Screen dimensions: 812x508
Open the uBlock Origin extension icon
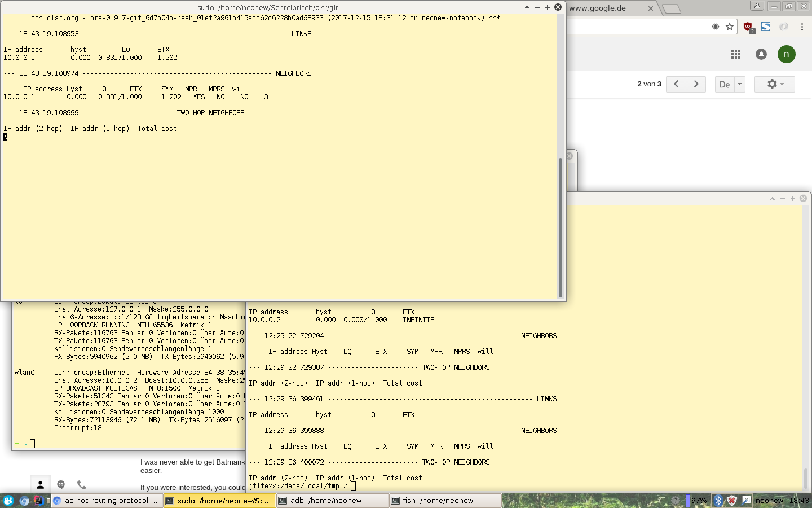[x=748, y=27]
